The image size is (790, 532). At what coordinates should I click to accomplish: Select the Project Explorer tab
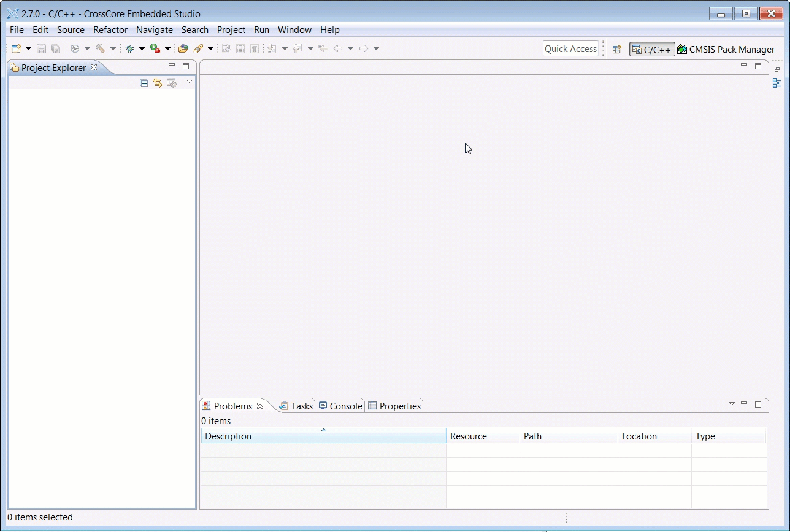pos(53,68)
